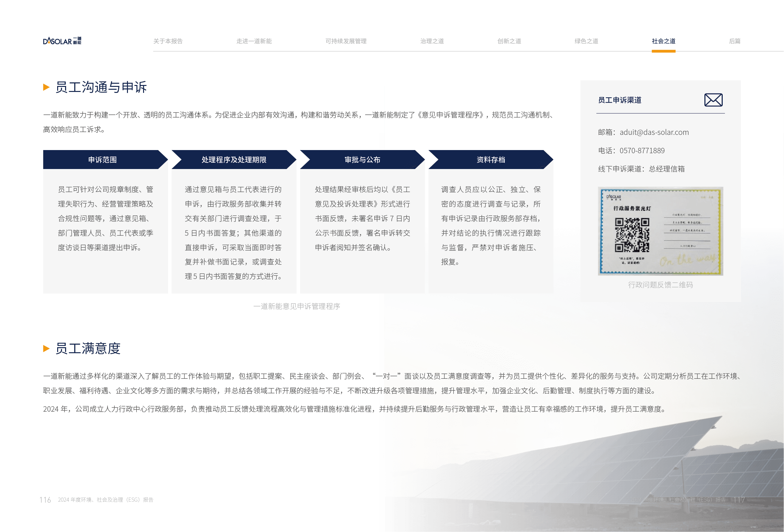Screen dimensions: 784x532
Task: Select the highlighted 社会之道 tab
Action: [663, 41]
